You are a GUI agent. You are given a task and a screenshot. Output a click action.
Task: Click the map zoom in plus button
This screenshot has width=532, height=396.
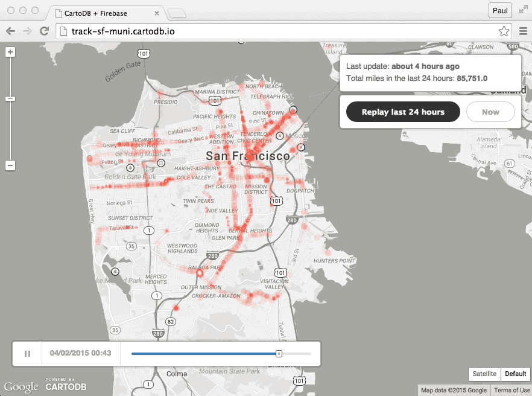click(10, 52)
